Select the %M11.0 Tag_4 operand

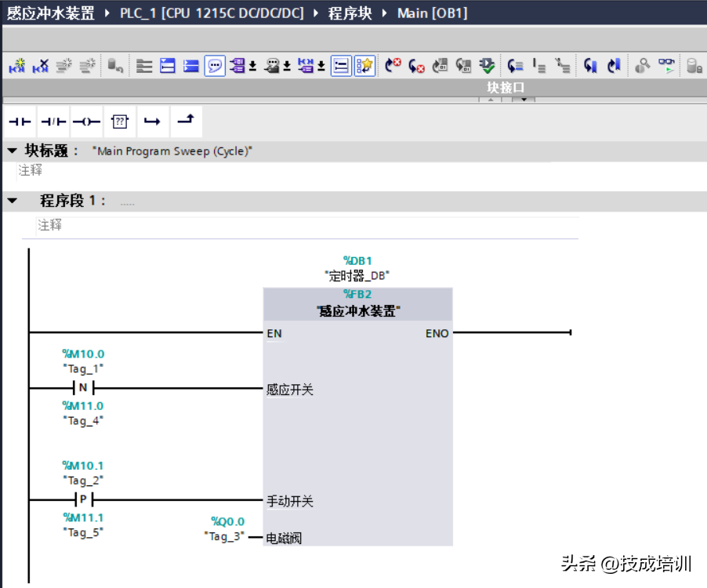click(x=83, y=413)
